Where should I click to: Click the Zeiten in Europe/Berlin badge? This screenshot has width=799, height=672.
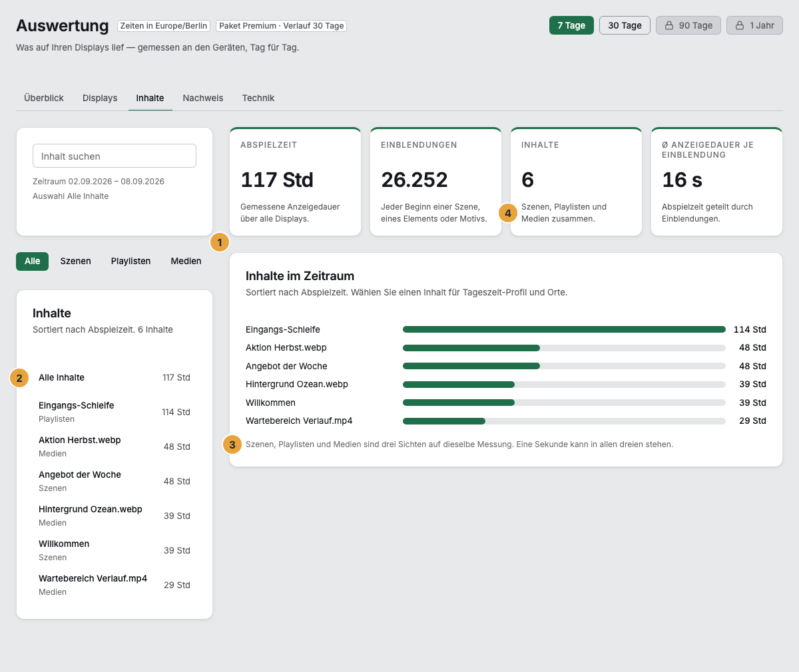pyautogui.click(x=164, y=26)
